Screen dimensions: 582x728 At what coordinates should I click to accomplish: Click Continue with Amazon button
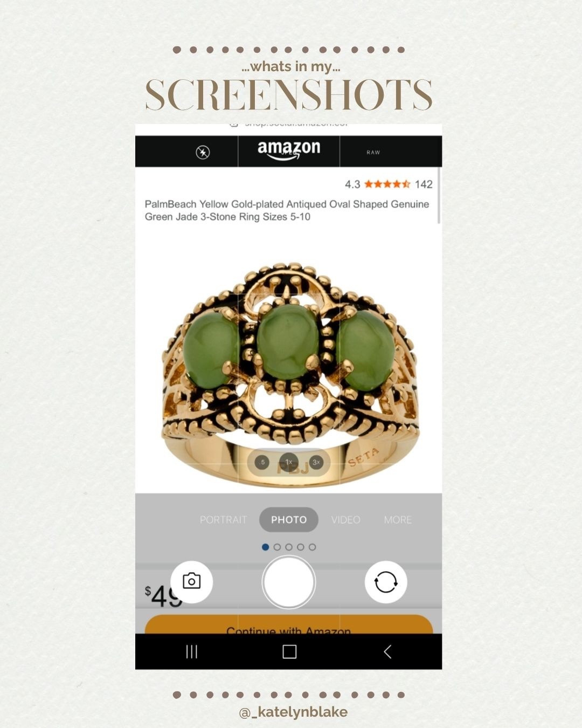[x=289, y=625]
